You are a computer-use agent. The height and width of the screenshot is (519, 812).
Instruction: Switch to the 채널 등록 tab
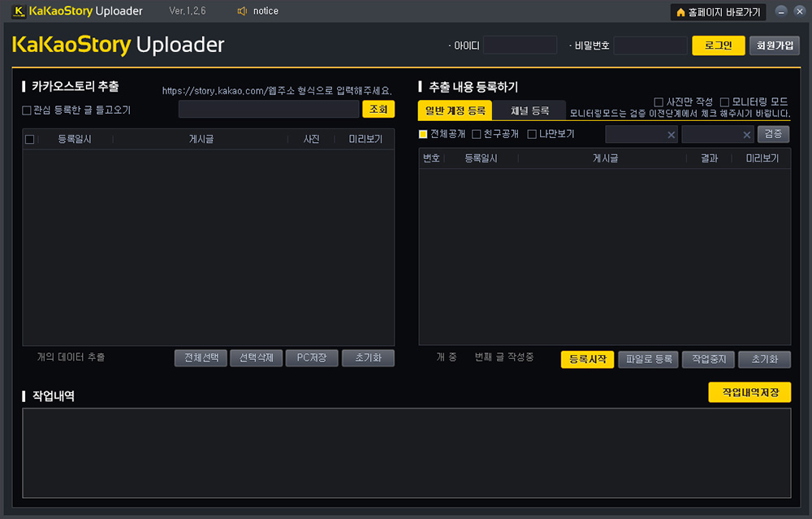529,110
